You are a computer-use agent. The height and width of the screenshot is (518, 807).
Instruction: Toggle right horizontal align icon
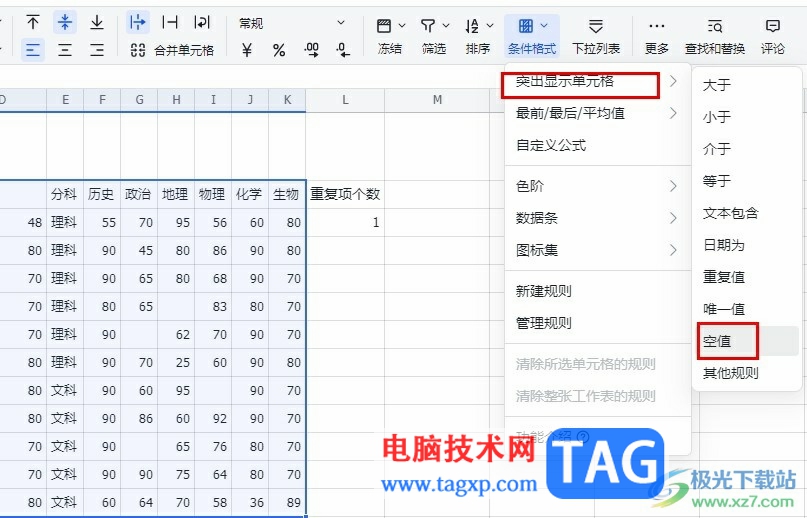coord(97,50)
